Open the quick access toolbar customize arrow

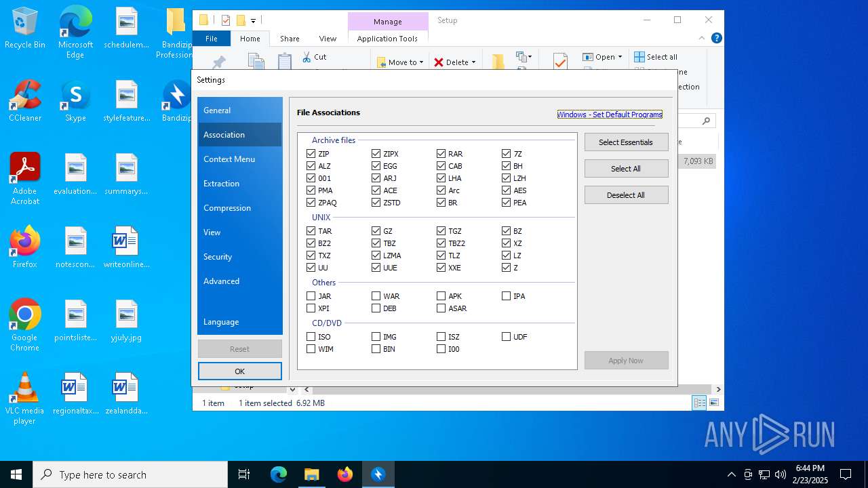click(253, 20)
